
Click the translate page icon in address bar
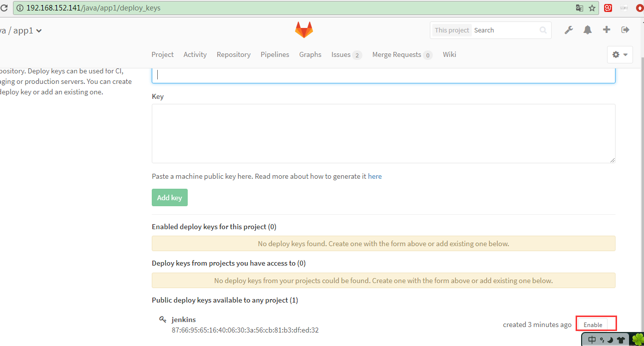[x=580, y=8]
